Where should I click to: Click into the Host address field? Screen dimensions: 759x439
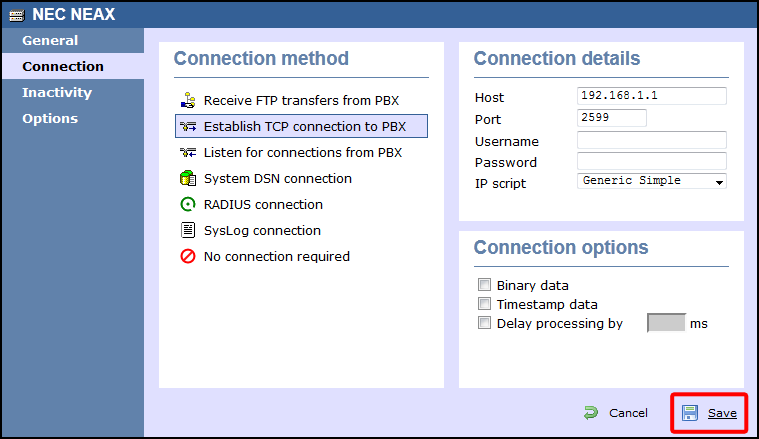[x=652, y=97]
